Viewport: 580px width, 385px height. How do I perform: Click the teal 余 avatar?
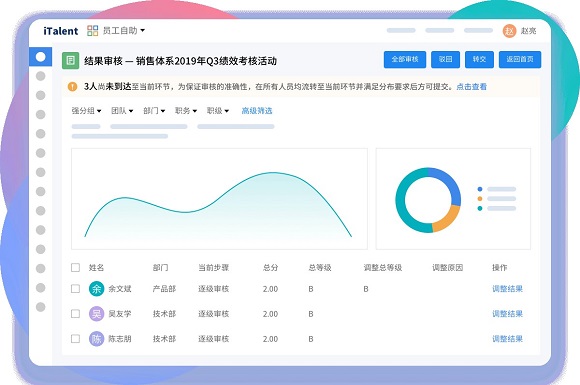[97, 289]
